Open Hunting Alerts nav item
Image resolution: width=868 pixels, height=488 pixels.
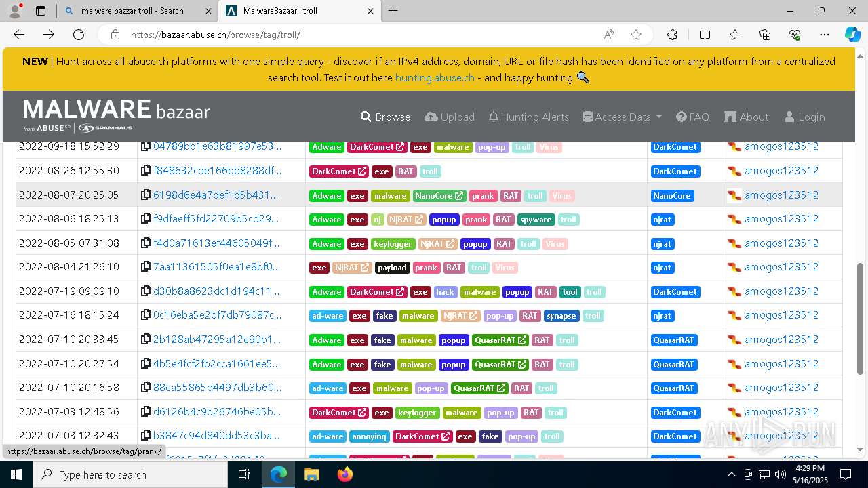click(528, 117)
